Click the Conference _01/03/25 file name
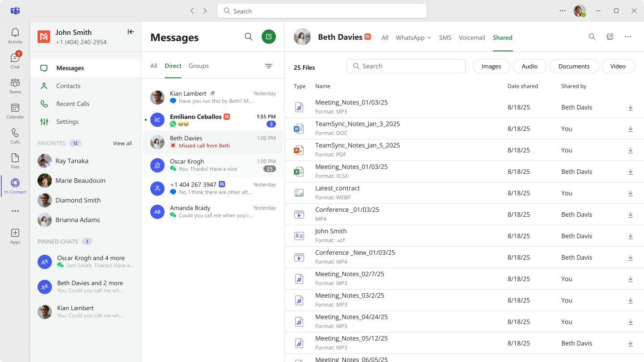This screenshot has height=362, width=644. (347, 210)
